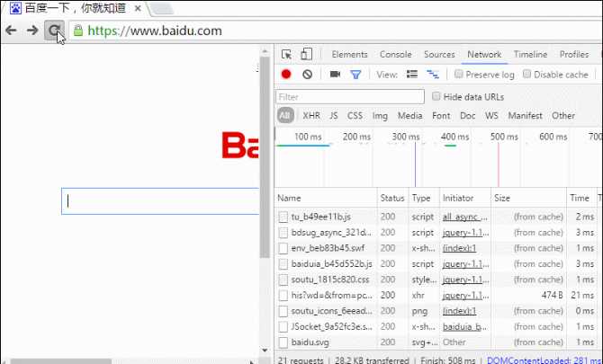Close the Baidu browser tab

tap(138, 8)
